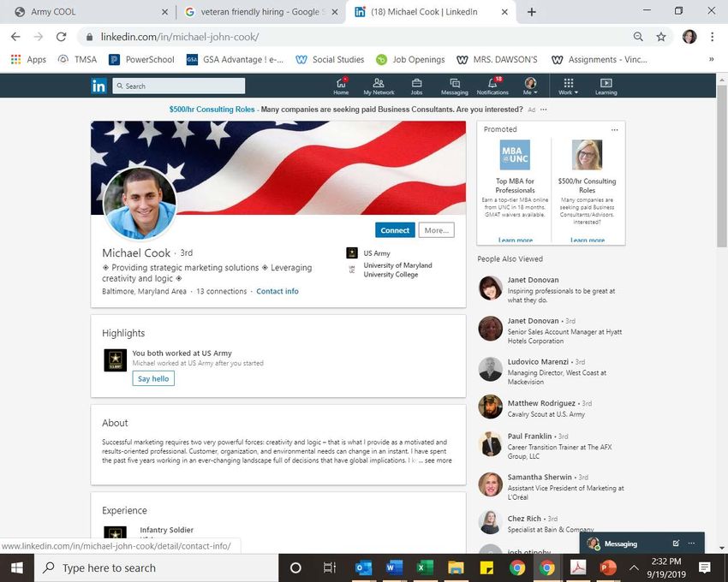
Task: Expand the Work apps dropdown
Action: coord(569,86)
